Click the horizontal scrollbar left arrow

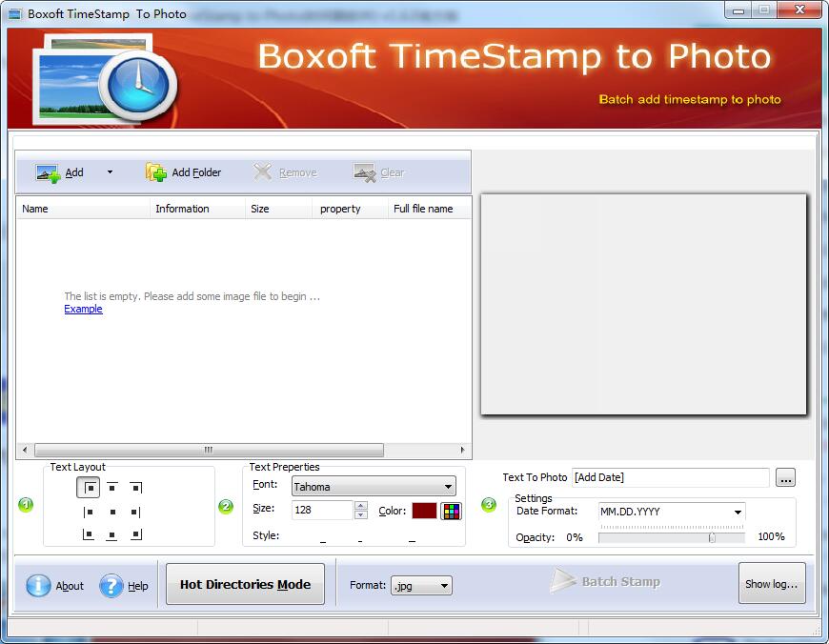(25, 450)
